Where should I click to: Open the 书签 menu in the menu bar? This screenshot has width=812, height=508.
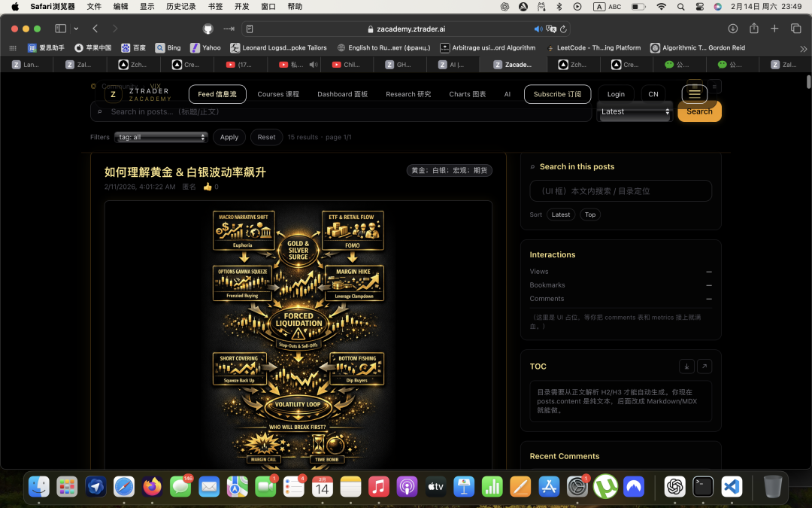[215, 7]
